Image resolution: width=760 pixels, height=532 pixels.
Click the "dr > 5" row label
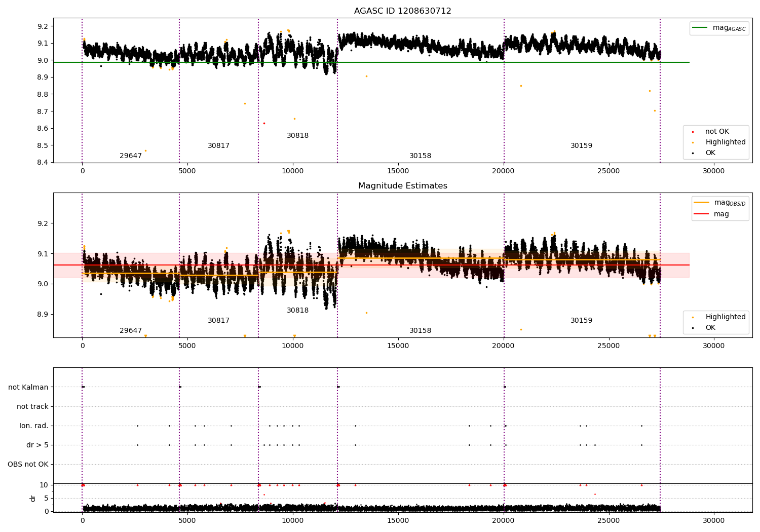37,445
